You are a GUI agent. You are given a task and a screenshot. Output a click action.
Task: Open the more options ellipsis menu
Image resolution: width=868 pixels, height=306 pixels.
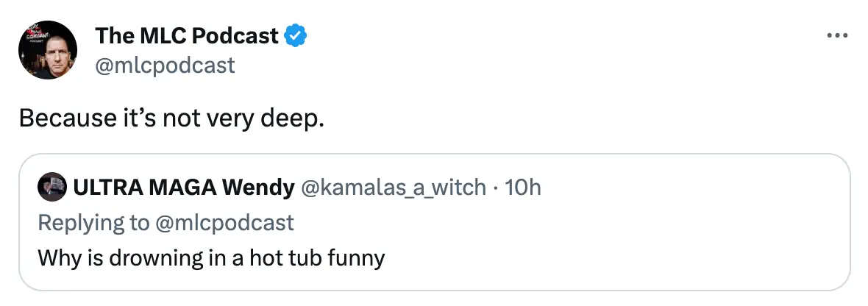click(838, 36)
